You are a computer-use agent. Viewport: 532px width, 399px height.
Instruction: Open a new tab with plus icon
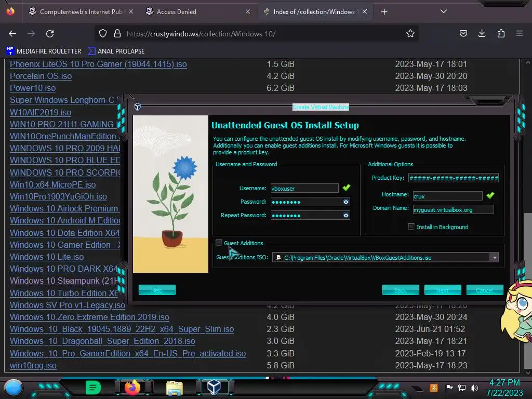(x=384, y=12)
